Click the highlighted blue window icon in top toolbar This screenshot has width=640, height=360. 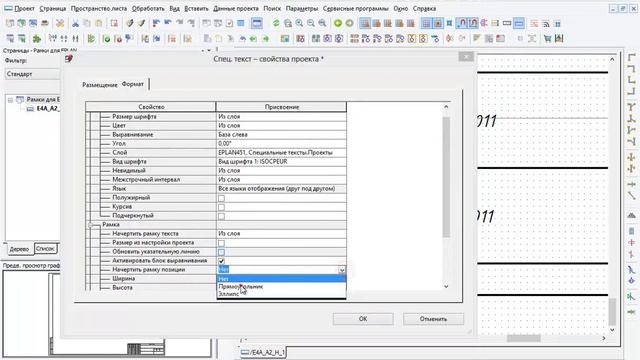[257, 23]
